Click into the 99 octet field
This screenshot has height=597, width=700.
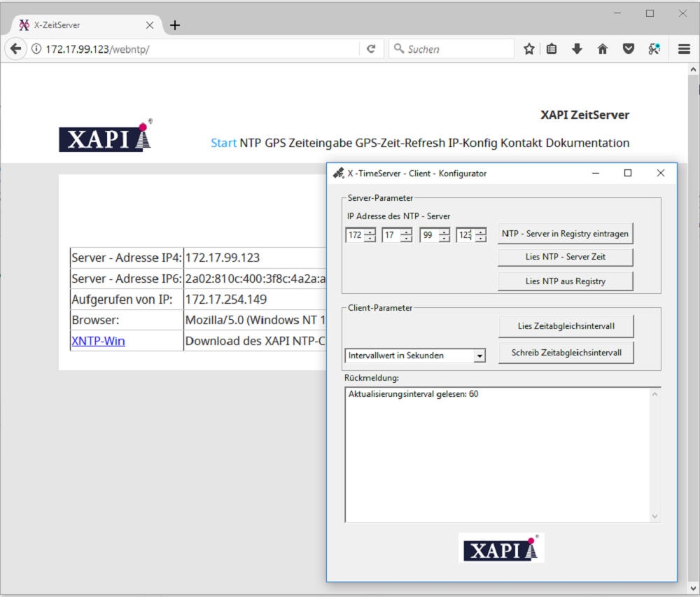pyautogui.click(x=430, y=235)
